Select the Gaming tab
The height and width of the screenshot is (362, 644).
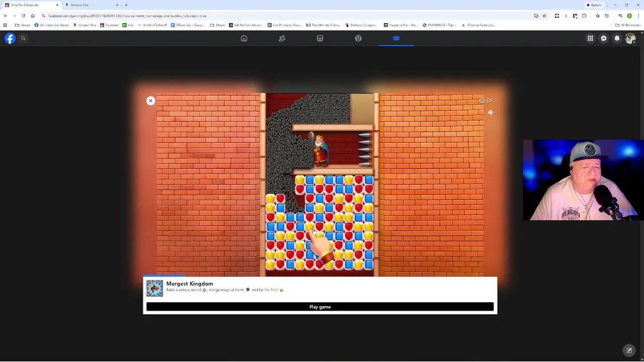point(396,38)
